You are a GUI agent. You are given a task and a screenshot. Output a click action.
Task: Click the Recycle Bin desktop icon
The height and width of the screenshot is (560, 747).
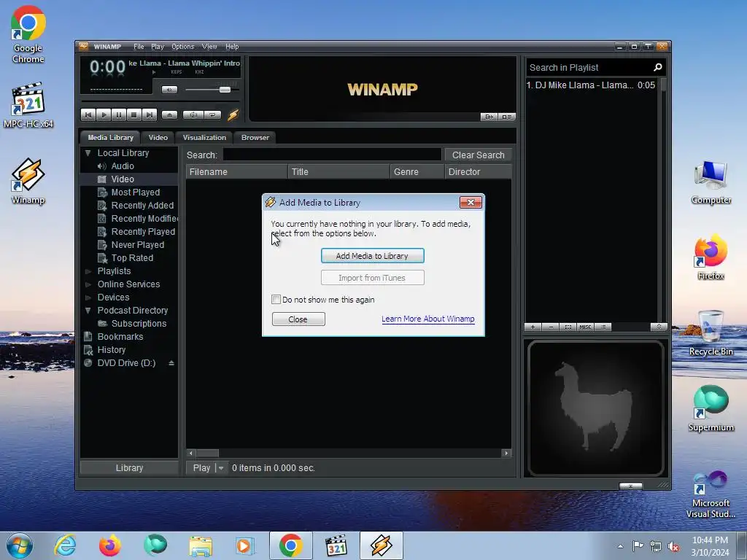click(711, 332)
